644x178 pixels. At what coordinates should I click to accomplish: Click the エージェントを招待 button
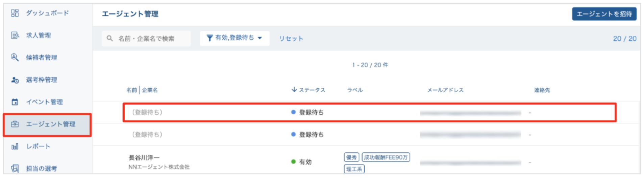point(604,14)
